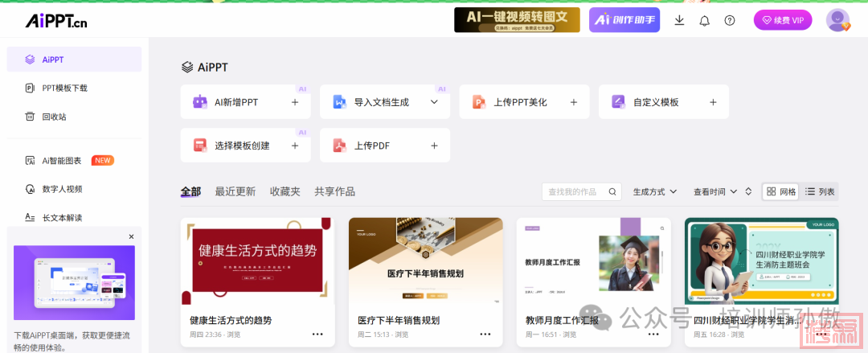Close the desktop download promo card
This screenshot has height=353, width=868.
pos(131,236)
